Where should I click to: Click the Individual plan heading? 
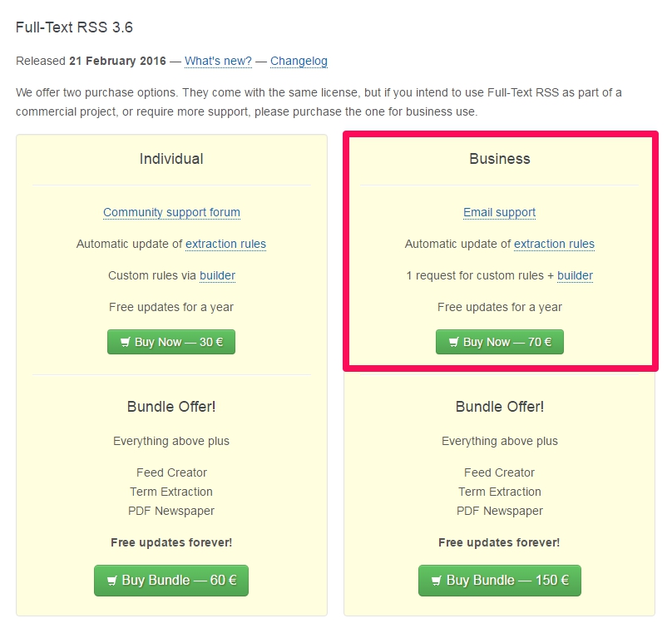171,159
